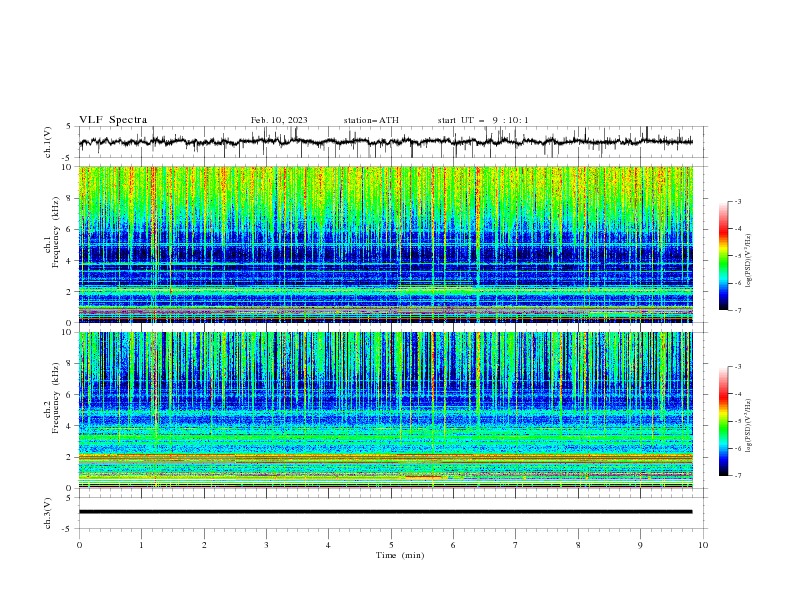This screenshot has height=612, width=792.
Task: Click the "9" tick on the Time axis
Action: [640, 545]
